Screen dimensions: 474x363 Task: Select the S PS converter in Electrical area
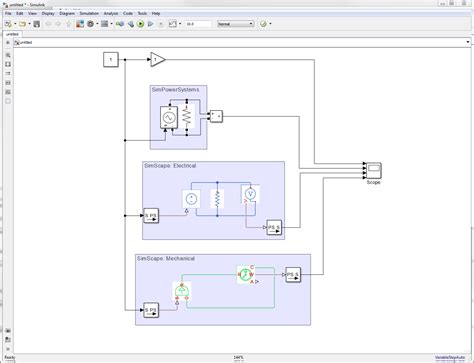151,216
